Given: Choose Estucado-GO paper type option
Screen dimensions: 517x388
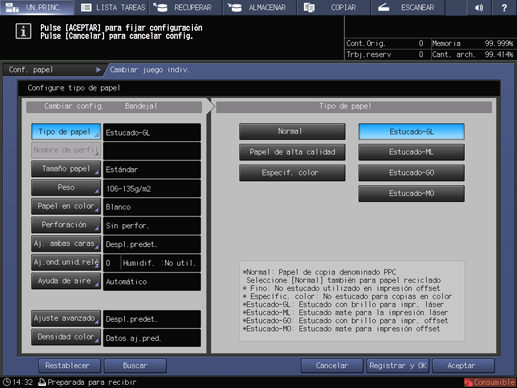Looking at the screenshot, I should click(411, 173).
